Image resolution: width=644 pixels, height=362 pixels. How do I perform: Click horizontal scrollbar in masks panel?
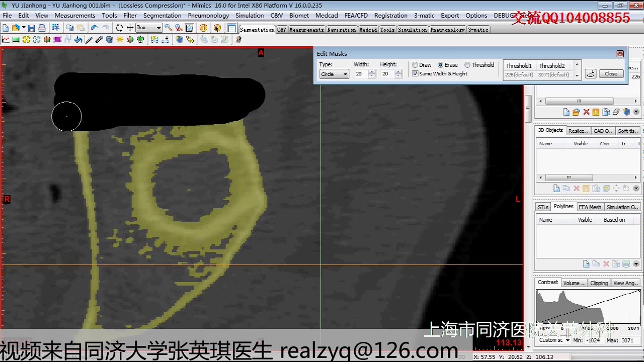579,101
